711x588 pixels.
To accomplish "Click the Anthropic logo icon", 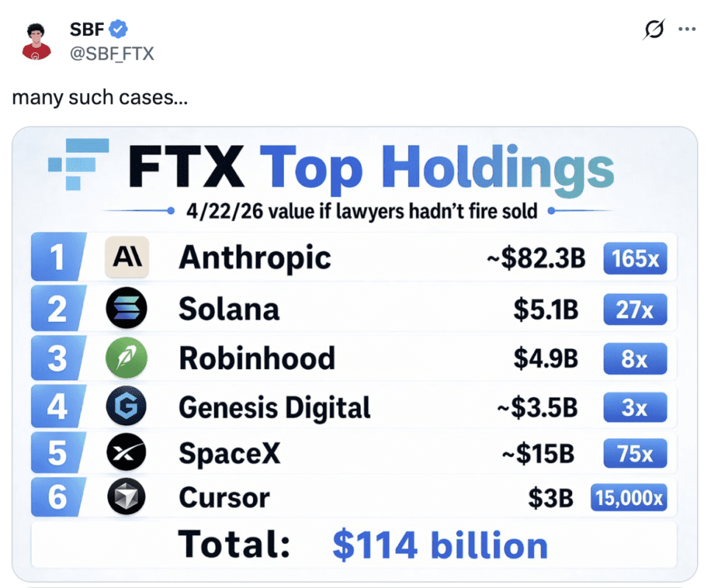I will (126, 257).
